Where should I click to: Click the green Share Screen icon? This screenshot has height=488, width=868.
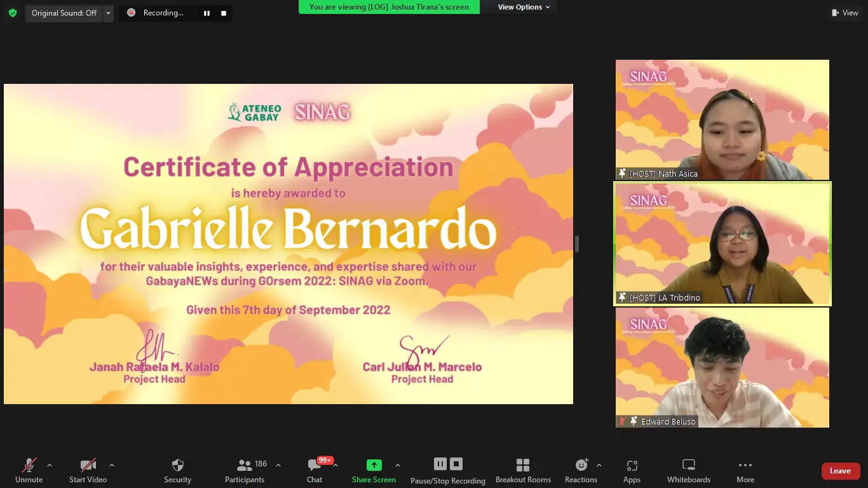(374, 465)
